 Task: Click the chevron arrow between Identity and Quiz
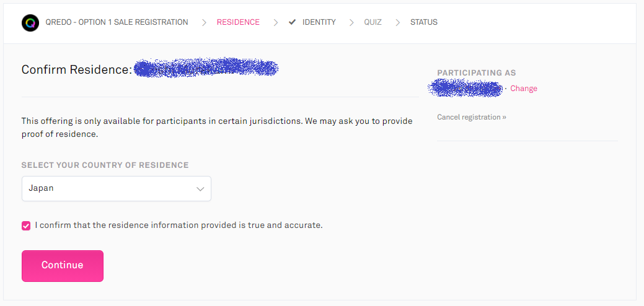click(x=351, y=23)
